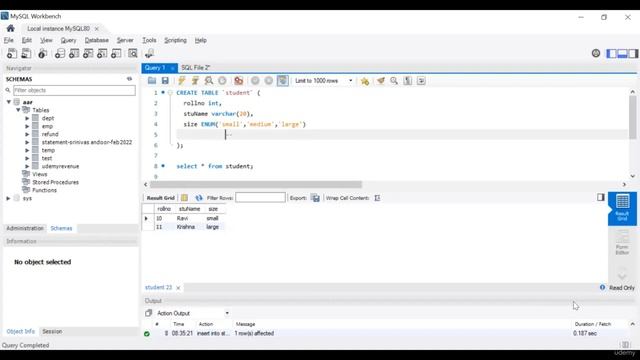This screenshot has height=360, width=640.
Task: Close the Query 1 tab
Action: point(173,68)
